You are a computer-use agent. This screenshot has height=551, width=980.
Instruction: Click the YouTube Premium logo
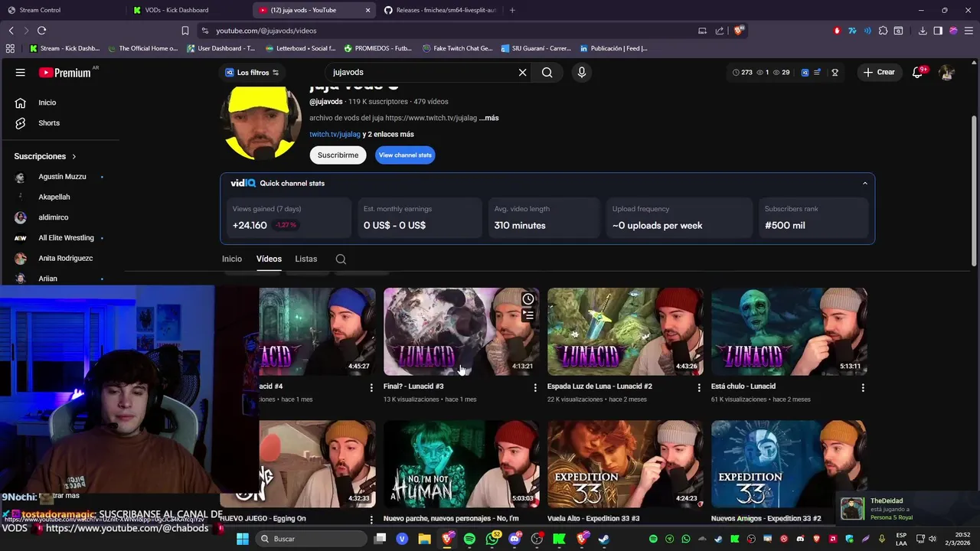pyautogui.click(x=65, y=73)
